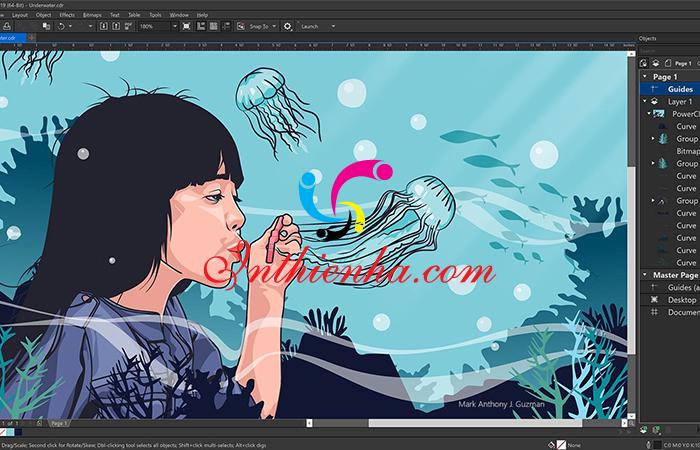Viewport: 700px width, 450px height.
Task: Pick the light blue palette swatch
Action: (10, 432)
